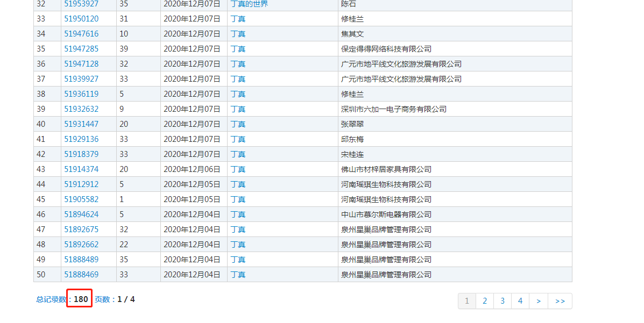The image size is (644, 323).
Task: Select date 2020年12月06日 in row 43
Action: (x=192, y=169)
